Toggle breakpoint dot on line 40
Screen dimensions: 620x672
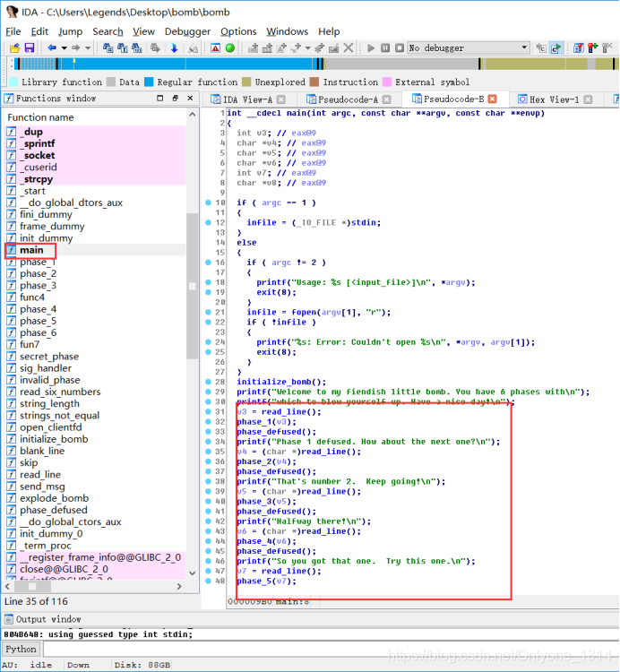(x=208, y=502)
